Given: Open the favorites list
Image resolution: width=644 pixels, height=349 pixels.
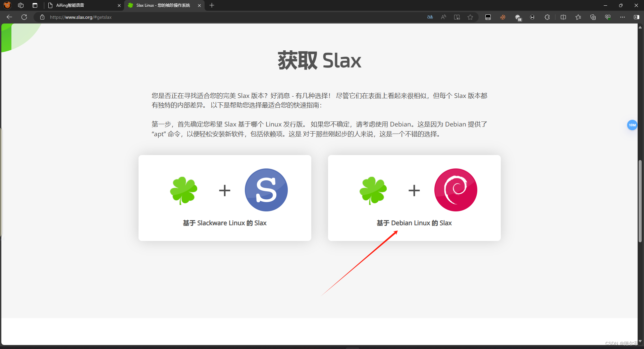Looking at the screenshot, I should point(578,17).
